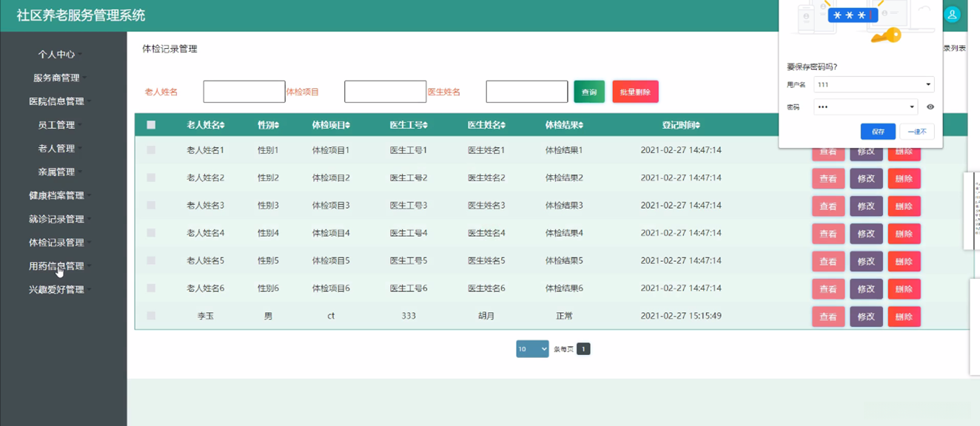Show password with the eye icon
Screen dimensions: 980x426
[x=930, y=107]
